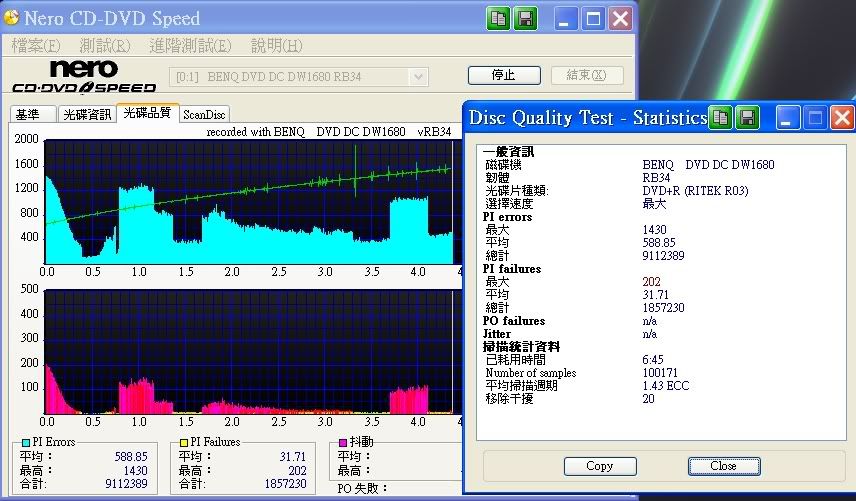
Task: Open the 進階測試(E) menu
Action: tap(191, 45)
